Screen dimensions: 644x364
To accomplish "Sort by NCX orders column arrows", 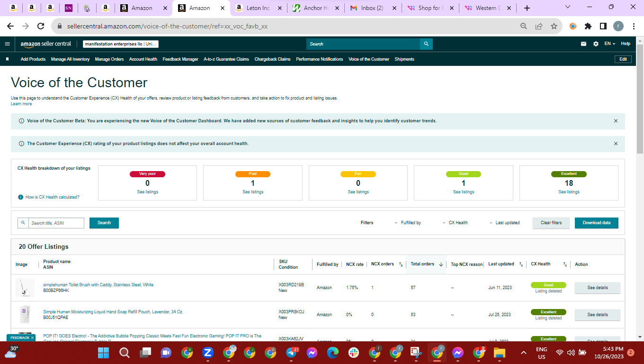I will pos(401,264).
